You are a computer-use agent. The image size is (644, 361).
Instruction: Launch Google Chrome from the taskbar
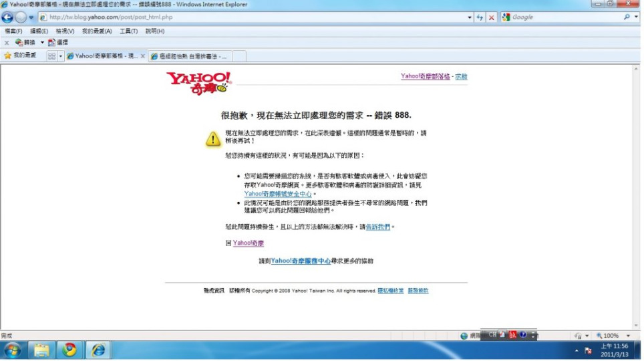(x=69, y=350)
